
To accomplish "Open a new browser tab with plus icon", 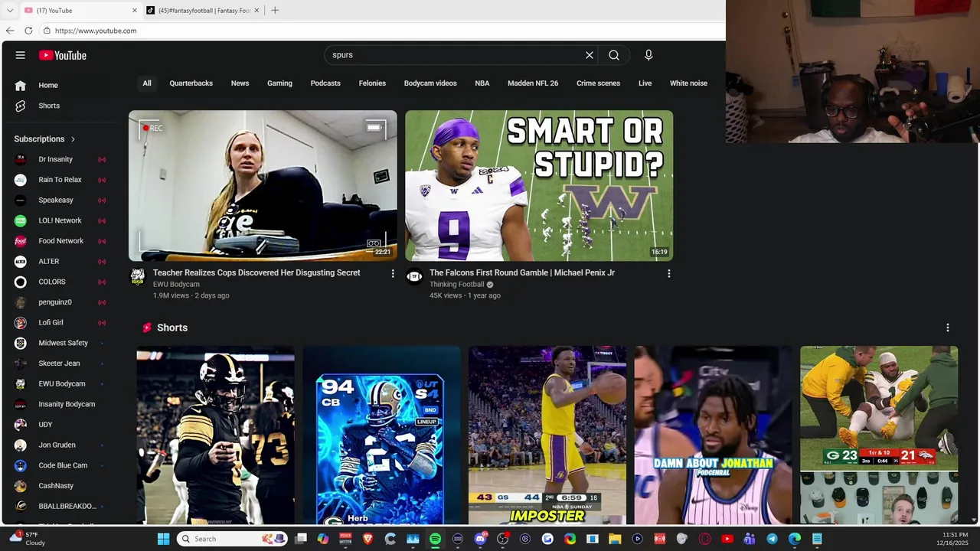I will pyautogui.click(x=275, y=10).
